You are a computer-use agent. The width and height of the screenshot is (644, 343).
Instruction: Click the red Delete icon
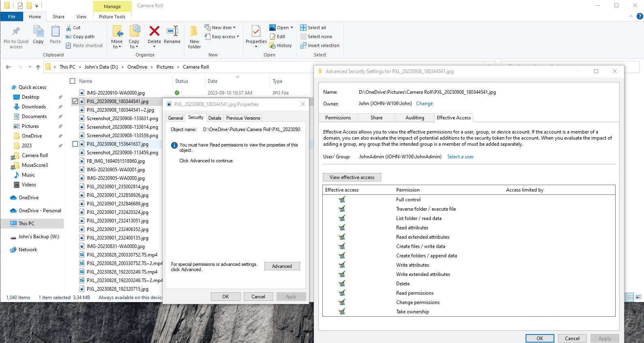pyautogui.click(x=154, y=31)
